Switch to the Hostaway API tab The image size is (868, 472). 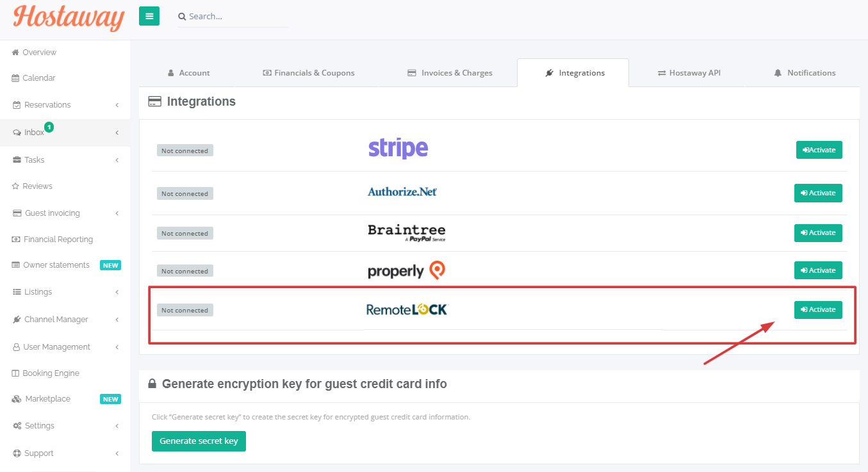pyautogui.click(x=689, y=72)
